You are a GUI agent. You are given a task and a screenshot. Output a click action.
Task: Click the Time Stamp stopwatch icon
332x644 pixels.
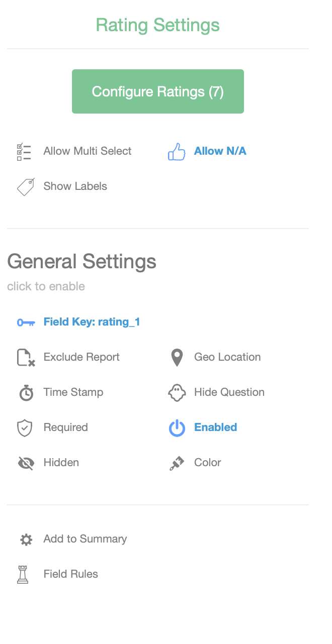click(26, 393)
